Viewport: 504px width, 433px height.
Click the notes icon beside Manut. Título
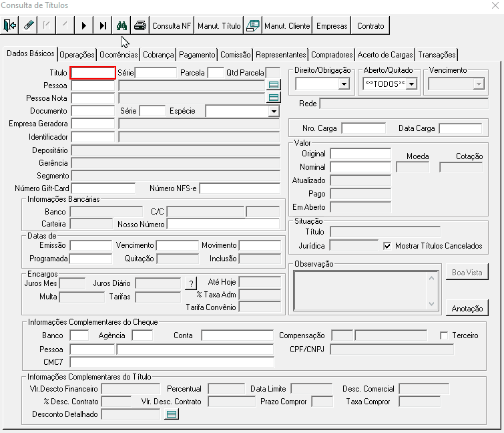[252, 25]
